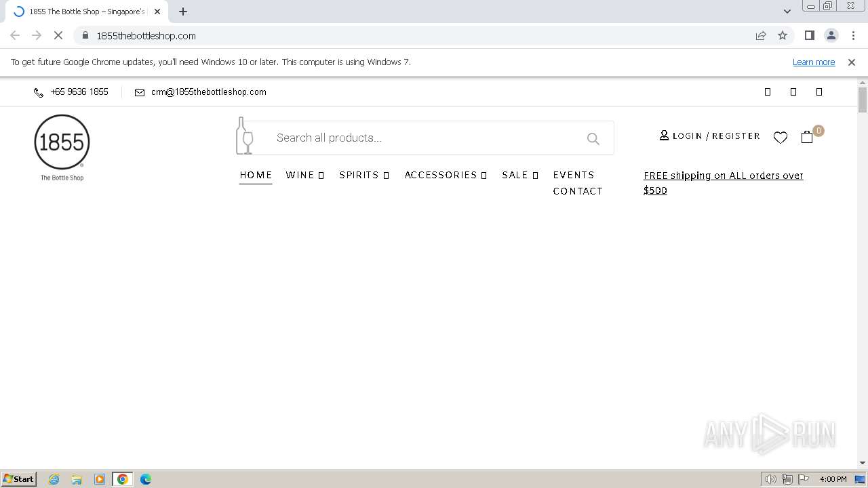
Task: Click the volume speaker tray icon
Action: [x=770, y=479]
